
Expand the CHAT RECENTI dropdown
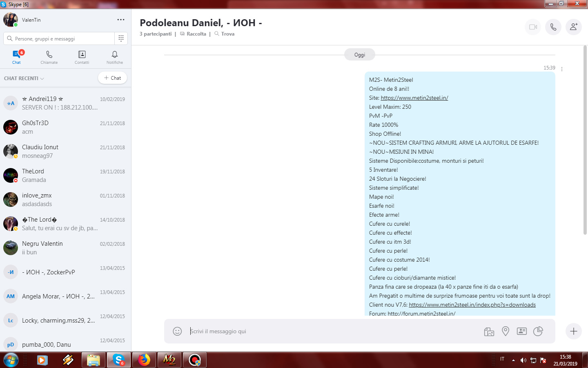(x=24, y=78)
